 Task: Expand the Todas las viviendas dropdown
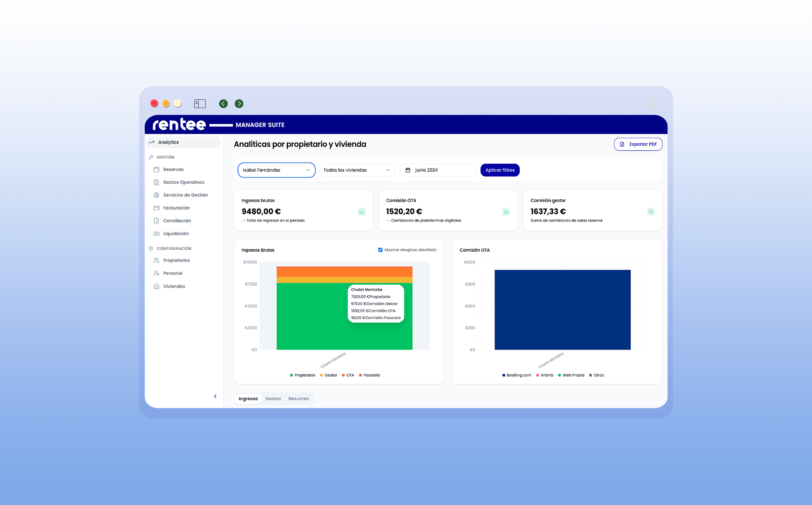click(357, 170)
